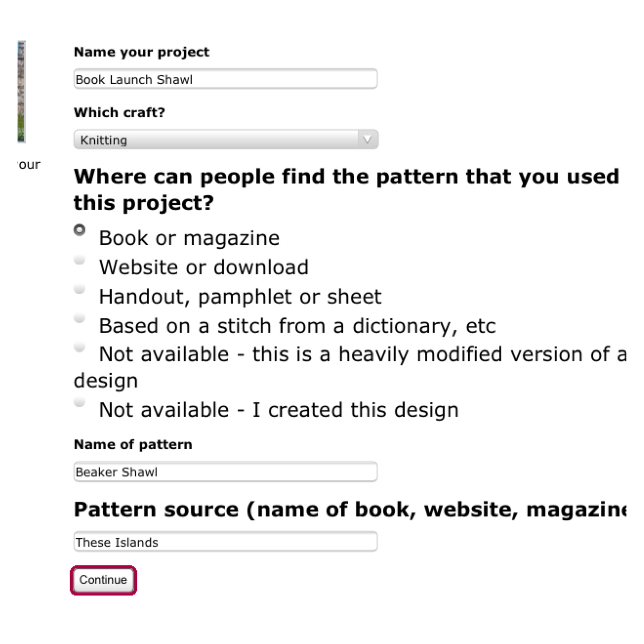
Task: Select the 'Book or magazine' radio button
Action: 80,230
